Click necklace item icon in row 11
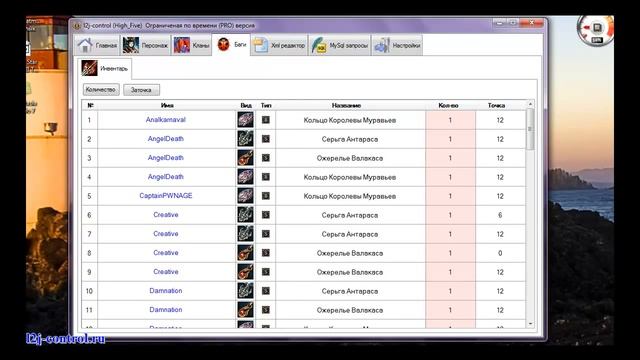This screenshot has height=360, width=640. click(x=245, y=310)
